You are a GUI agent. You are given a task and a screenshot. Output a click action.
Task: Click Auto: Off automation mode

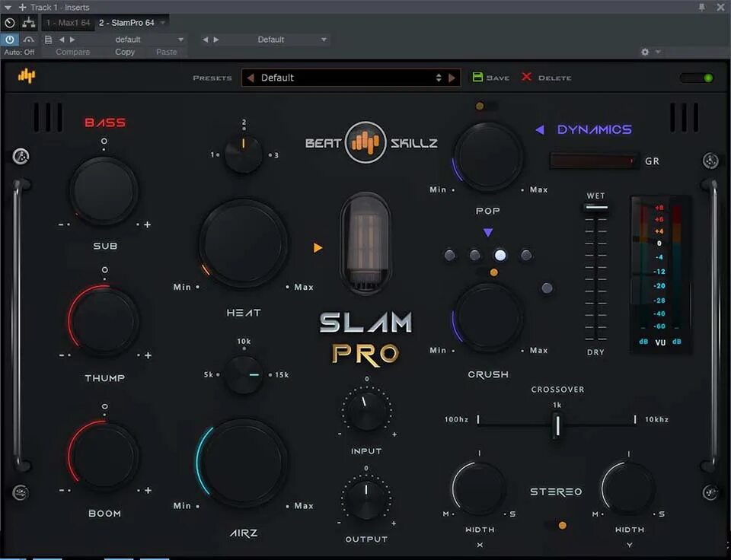pyautogui.click(x=19, y=52)
